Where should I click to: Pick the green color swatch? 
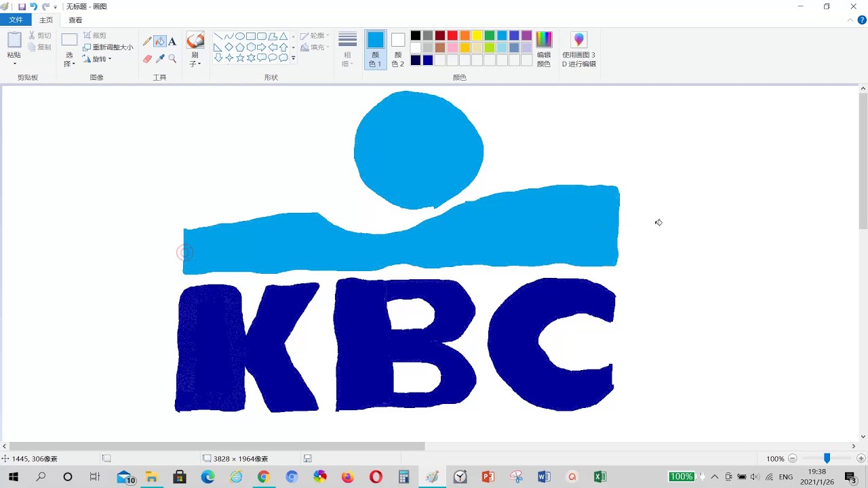point(489,35)
